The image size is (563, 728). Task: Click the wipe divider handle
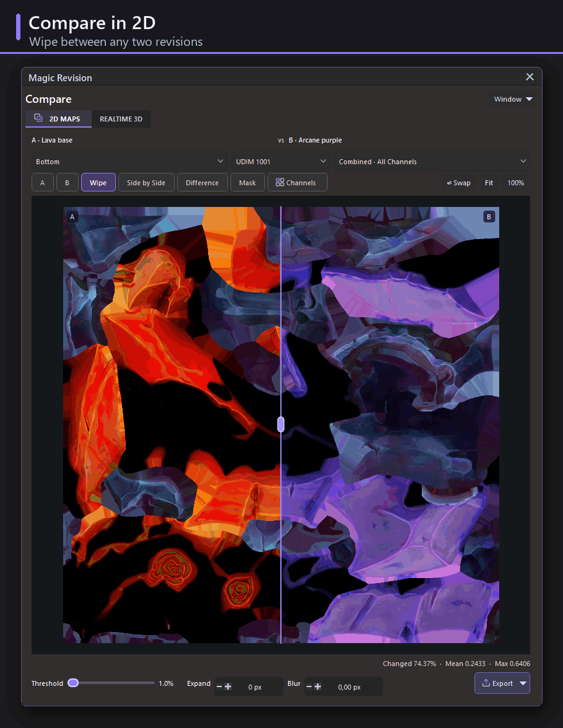281,424
